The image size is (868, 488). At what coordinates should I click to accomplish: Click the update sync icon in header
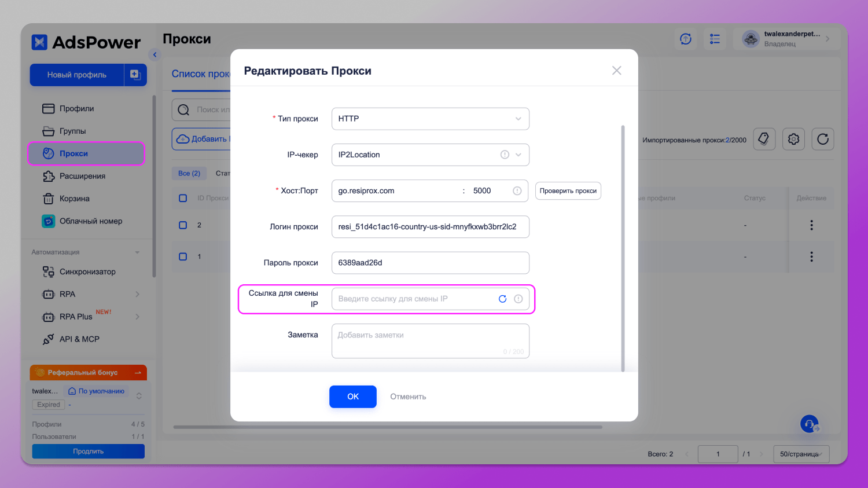[686, 39]
